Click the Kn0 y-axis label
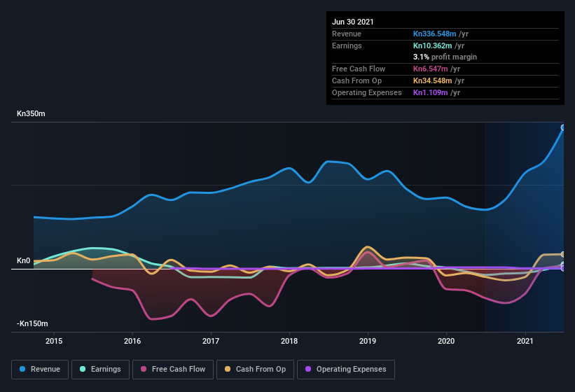 [24, 260]
